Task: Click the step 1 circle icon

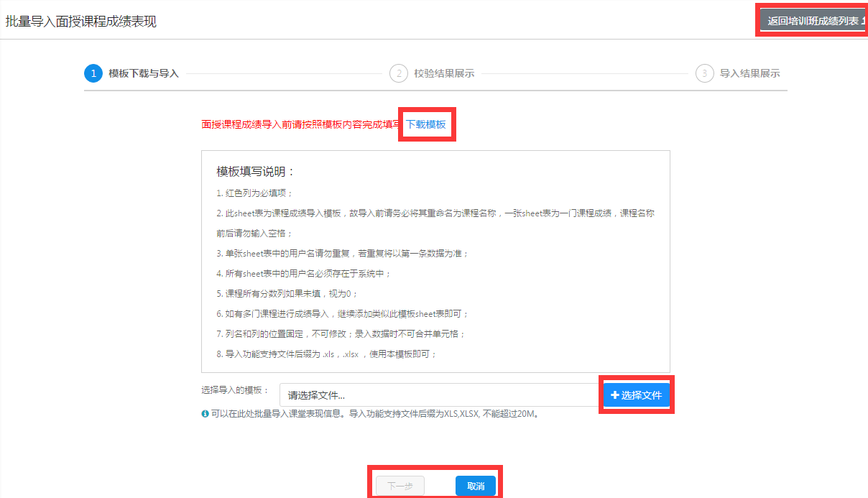Action: click(x=93, y=73)
